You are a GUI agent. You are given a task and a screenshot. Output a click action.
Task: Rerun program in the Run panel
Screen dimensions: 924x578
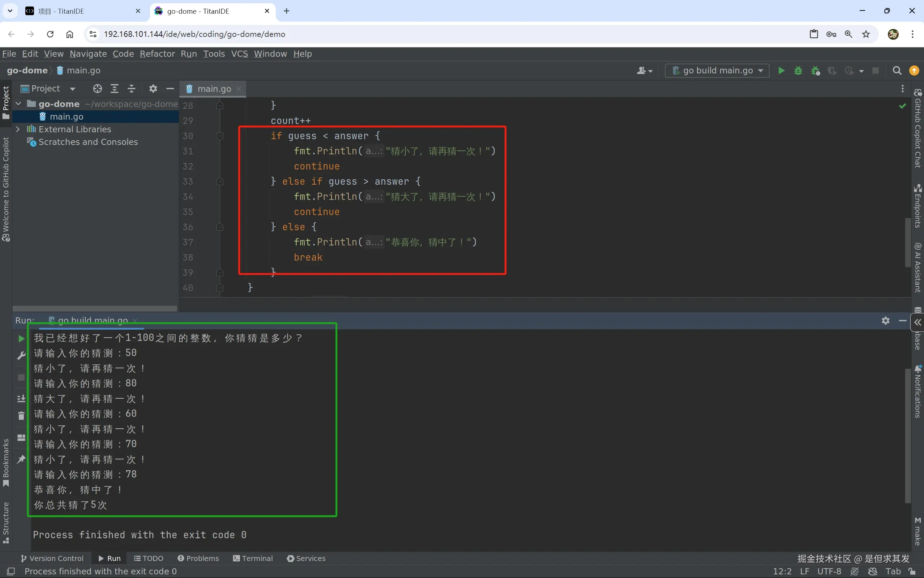(21, 338)
